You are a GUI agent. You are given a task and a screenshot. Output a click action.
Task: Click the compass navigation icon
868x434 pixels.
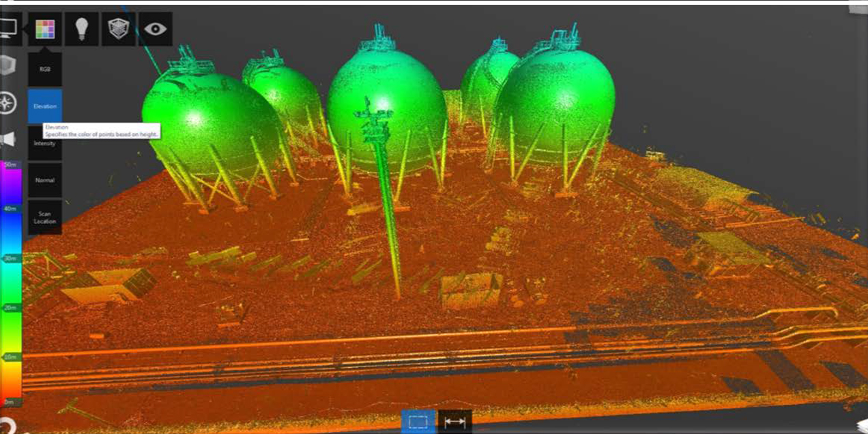tap(8, 104)
